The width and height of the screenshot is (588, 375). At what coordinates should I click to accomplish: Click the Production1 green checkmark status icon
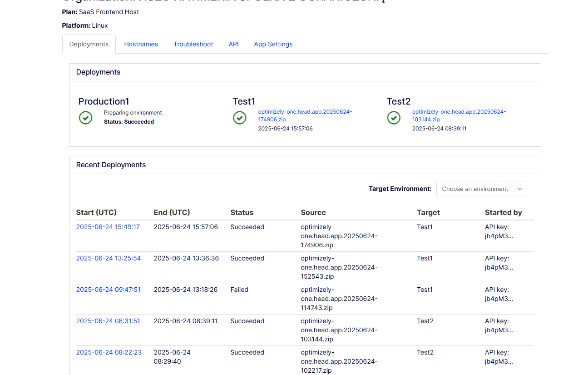coord(85,118)
